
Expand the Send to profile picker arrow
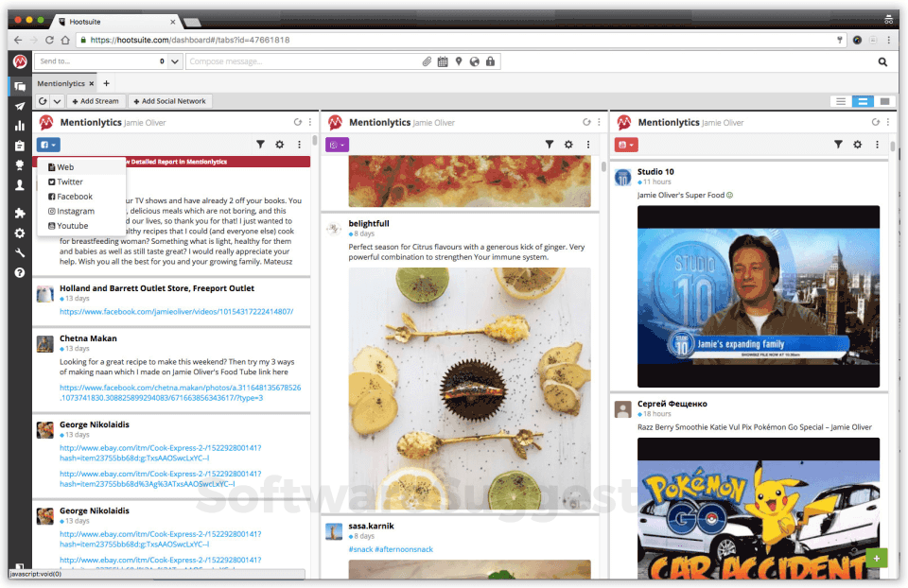(175, 61)
